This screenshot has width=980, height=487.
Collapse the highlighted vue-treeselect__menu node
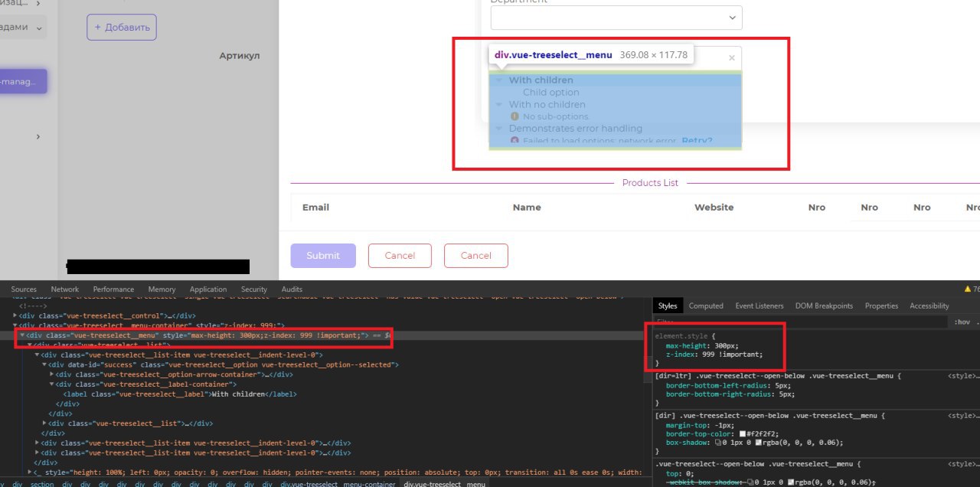23,335
